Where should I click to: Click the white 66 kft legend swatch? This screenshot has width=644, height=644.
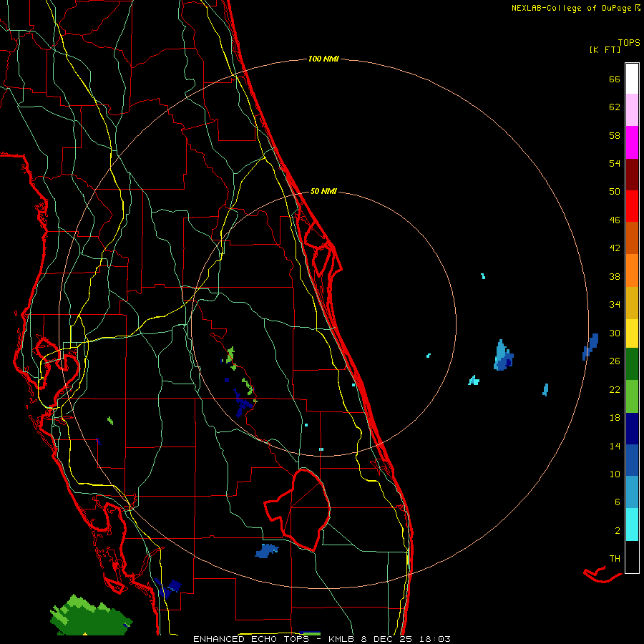(x=632, y=79)
